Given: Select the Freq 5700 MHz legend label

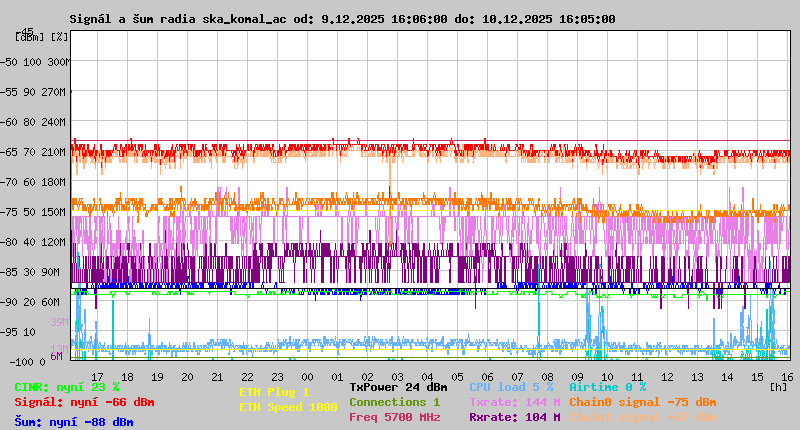Looking at the screenshot, I should click(x=398, y=417).
